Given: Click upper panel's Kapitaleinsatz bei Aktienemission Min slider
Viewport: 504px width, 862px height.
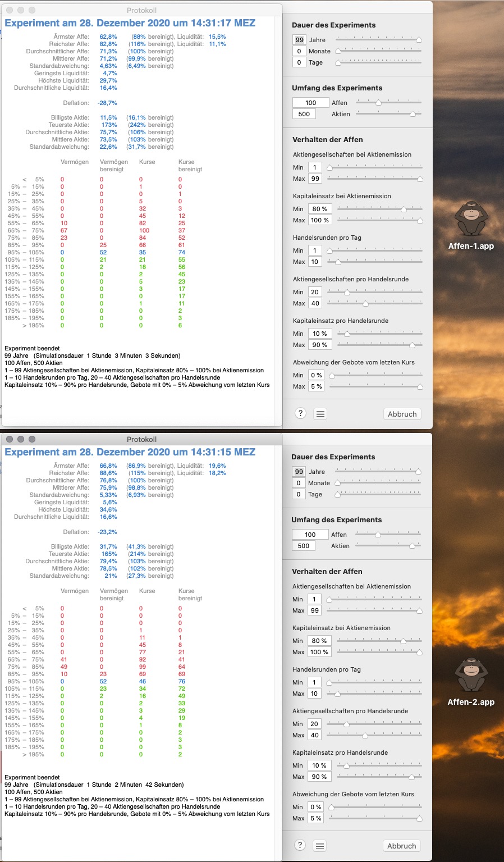Looking at the screenshot, I should 380,209.
